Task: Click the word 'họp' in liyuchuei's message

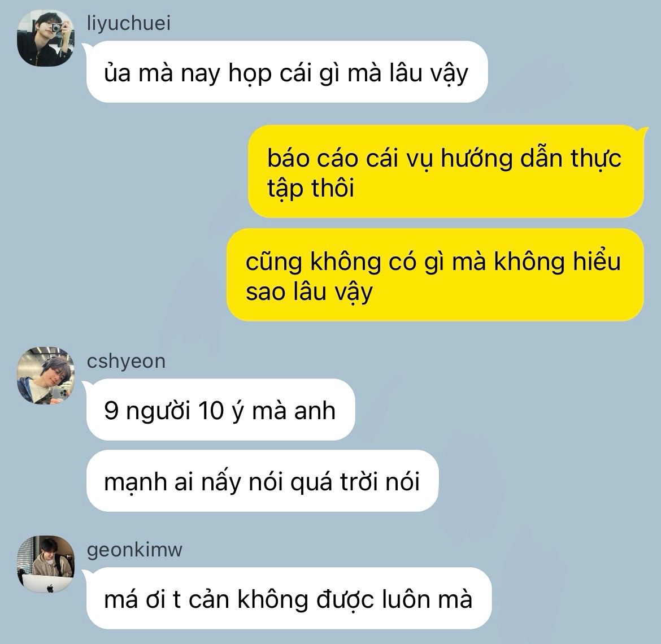Action: pyautogui.click(x=250, y=73)
